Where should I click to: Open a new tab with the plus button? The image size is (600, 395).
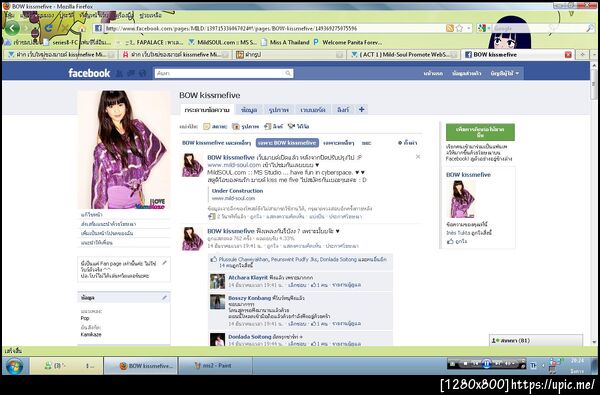click(x=582, y=55)
